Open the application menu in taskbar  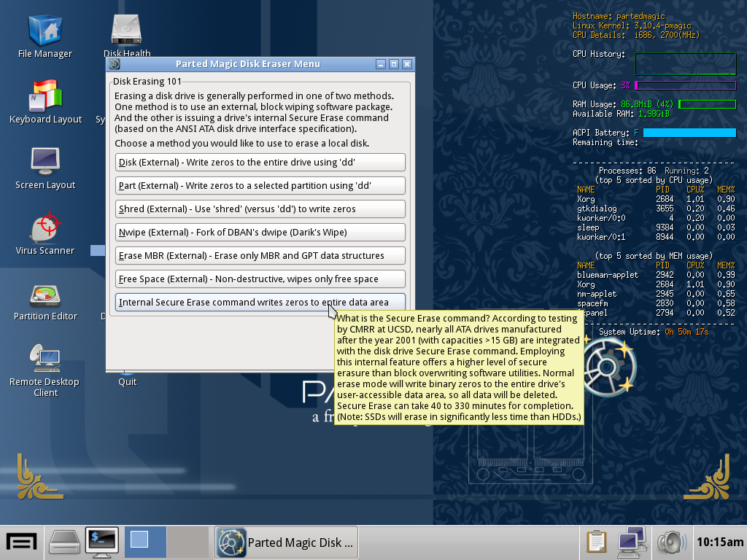(21, 541)
